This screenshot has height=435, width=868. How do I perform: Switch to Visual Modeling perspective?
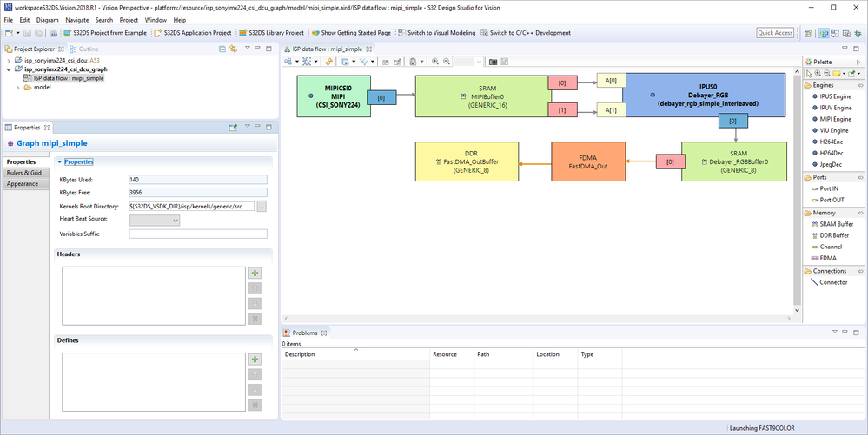point(436,33)
